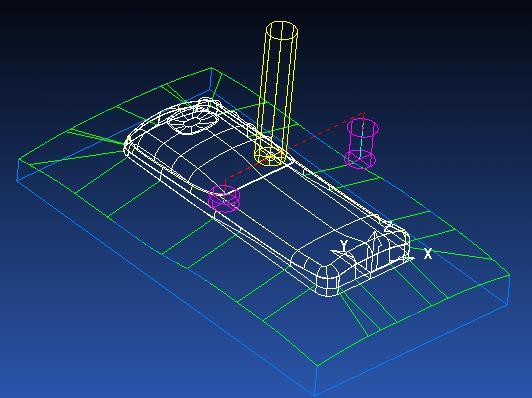
Task: Select the magenta cylinder on the phone's edge
Action: [224, 198]
